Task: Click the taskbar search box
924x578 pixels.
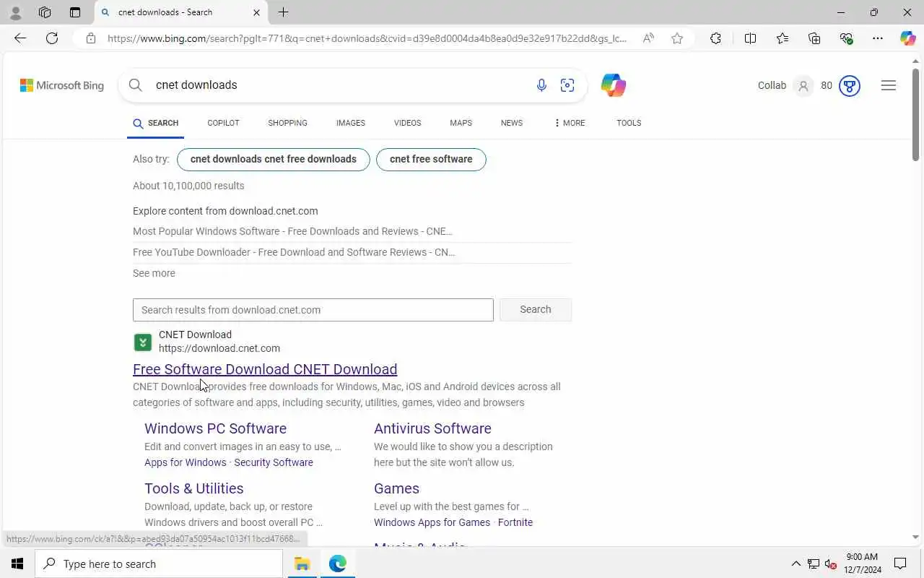Action: [x=159, y=564]
